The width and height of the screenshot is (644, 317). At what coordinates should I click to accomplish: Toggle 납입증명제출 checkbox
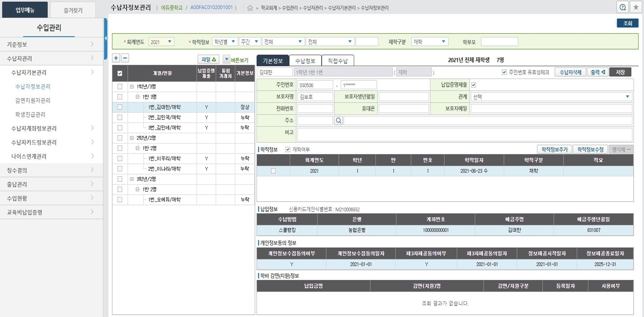(474, 85)
